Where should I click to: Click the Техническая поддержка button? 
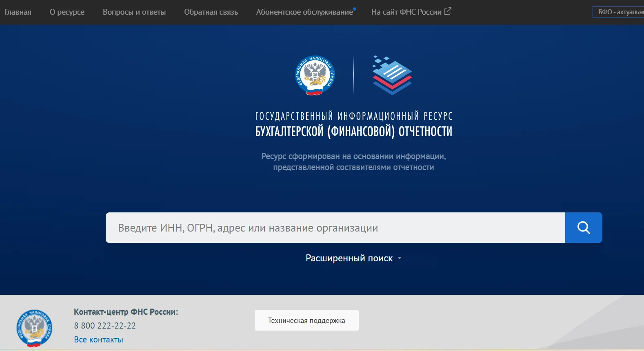(306, 320)
